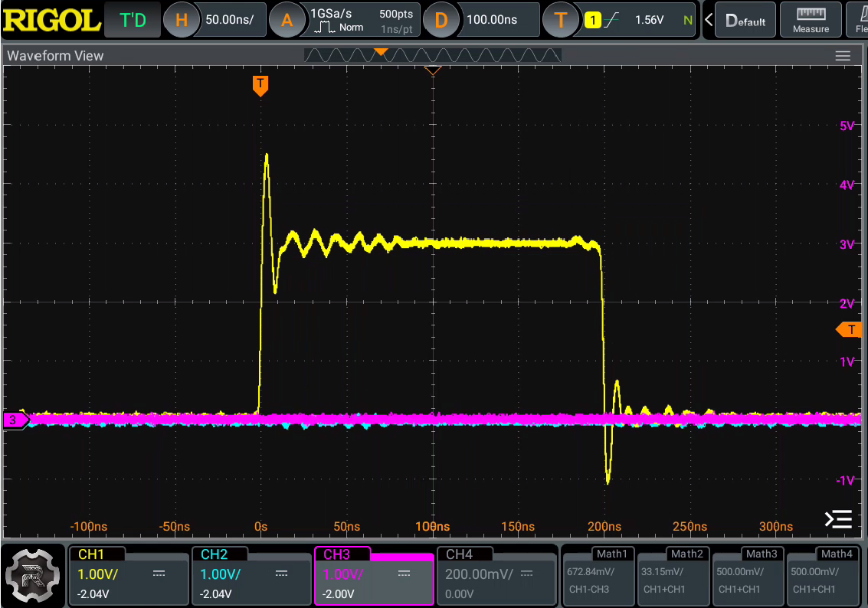Open delay D settings
The width and height of the screenshot is (868, 608).
coord(441,20)
